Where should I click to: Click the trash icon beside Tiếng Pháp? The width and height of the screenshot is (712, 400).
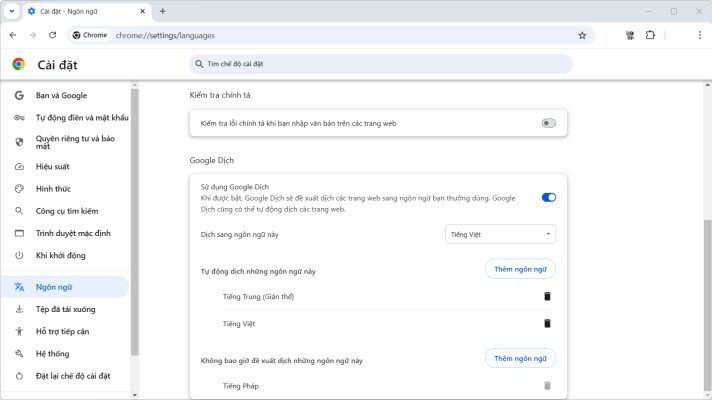[x=547, y=386]
